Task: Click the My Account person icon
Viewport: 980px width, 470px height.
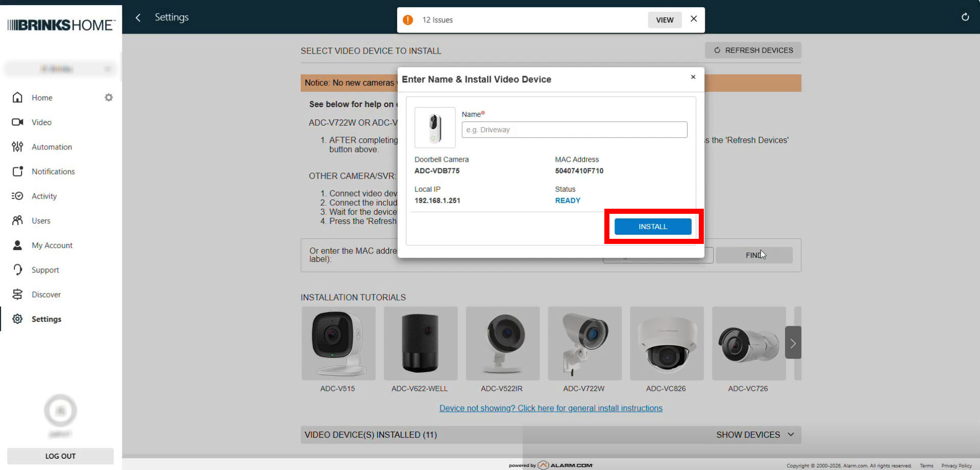Action: point(17,245)
